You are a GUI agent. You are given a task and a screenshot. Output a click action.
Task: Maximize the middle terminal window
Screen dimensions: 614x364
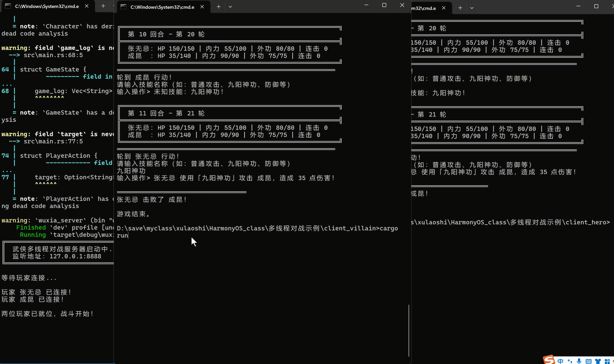(x=384, y=5)
